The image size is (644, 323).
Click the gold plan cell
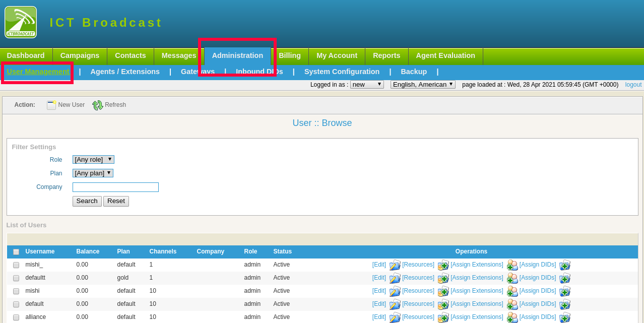pos(122,278)
